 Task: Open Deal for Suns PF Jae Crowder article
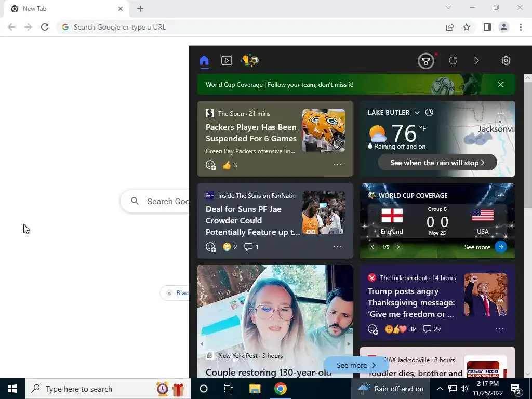(x=253, y=220)
